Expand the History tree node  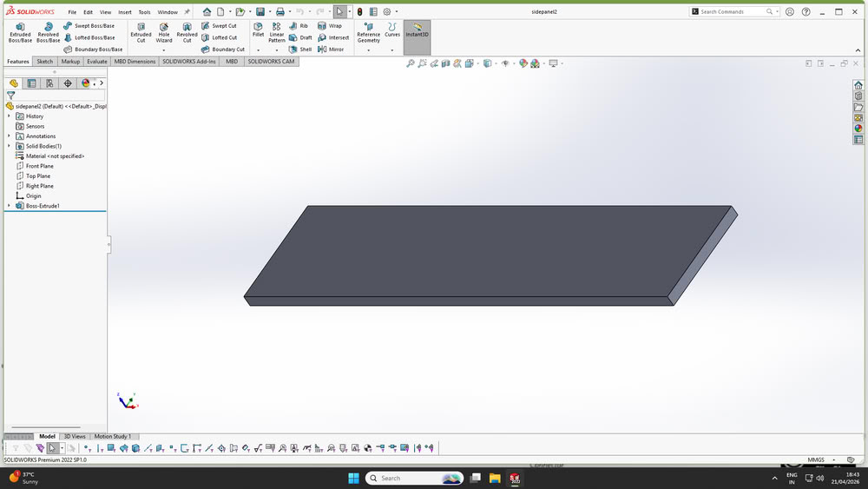click(9, 116)
